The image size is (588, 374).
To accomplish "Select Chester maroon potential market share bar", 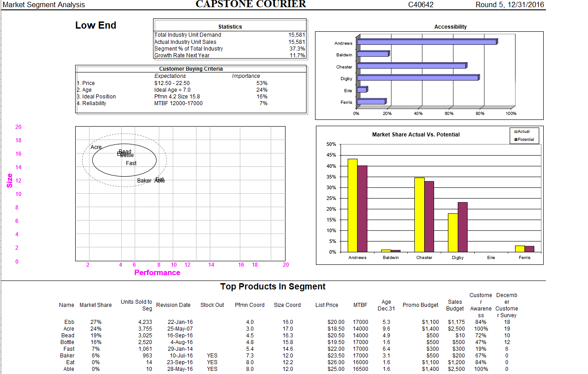I will 429,217.
